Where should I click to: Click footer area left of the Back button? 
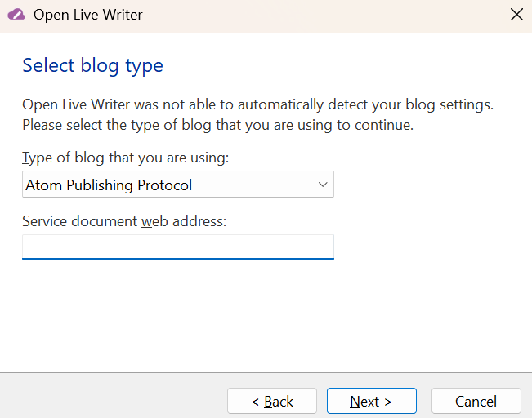[114, 396]
